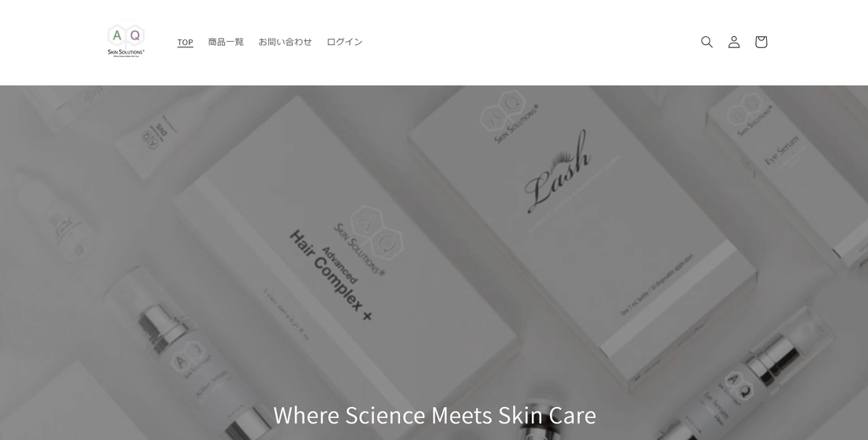The width and height of the screenshot is (868, 440).
Task: Click the purple Q hexagon in header logo
Action: [x=134, y=36]
